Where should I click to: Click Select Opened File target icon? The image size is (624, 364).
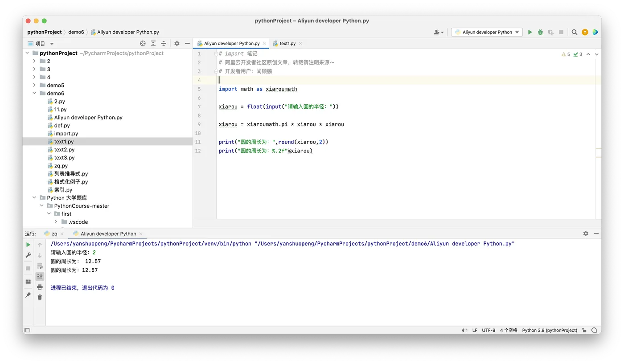click(143, 43)
